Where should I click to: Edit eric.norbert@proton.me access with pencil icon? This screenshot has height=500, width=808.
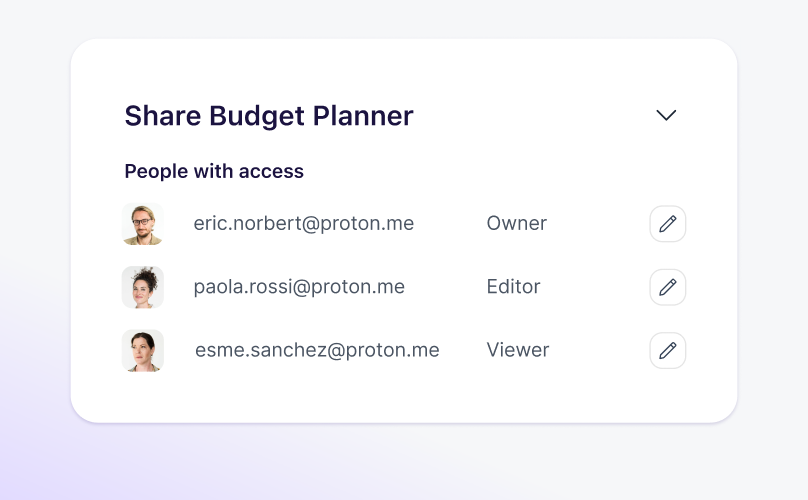pos(667,224)
